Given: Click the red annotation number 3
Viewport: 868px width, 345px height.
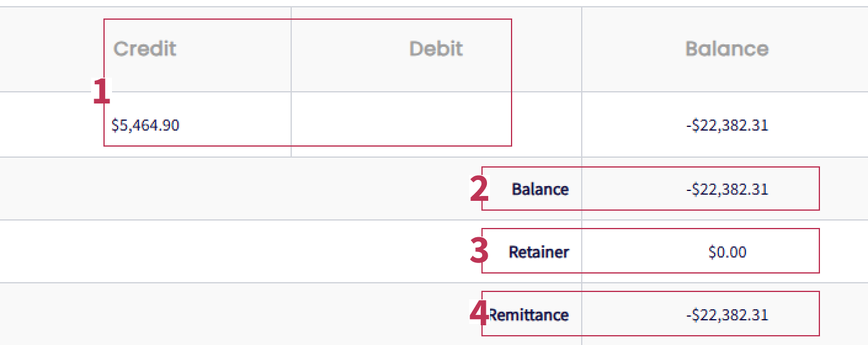Looking at the screenshot, I should [479, 251].
